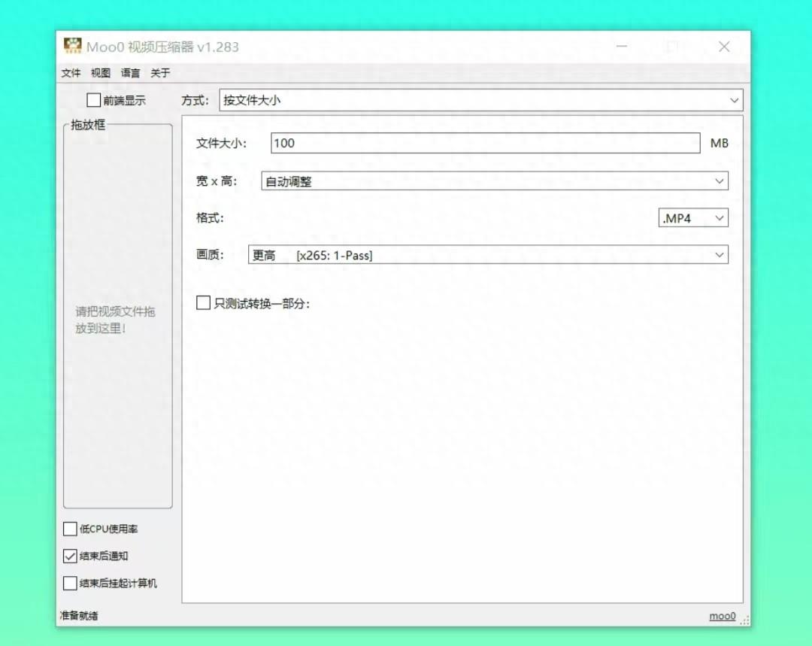Click the resize grip at bottom-right corner
This screenshot has height=646, width=812.
(744, 620)
